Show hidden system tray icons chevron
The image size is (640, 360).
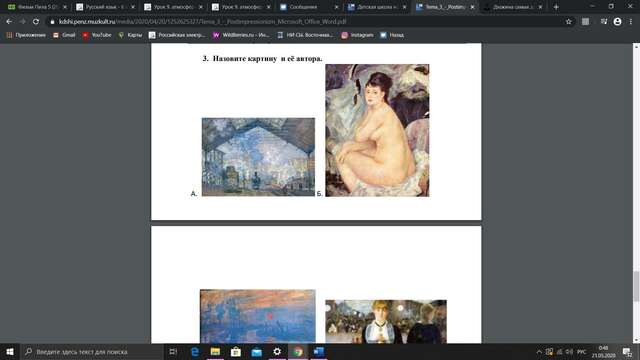[x=539, y=351]
